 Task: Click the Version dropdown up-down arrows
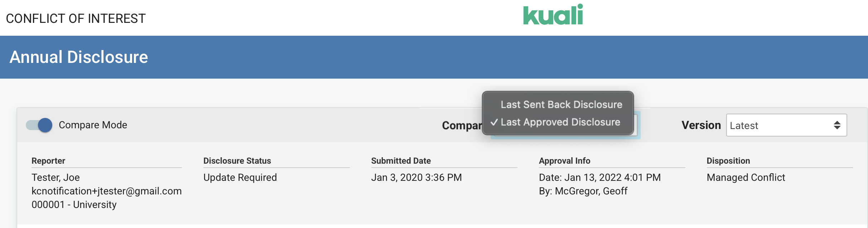pos(837,125)
